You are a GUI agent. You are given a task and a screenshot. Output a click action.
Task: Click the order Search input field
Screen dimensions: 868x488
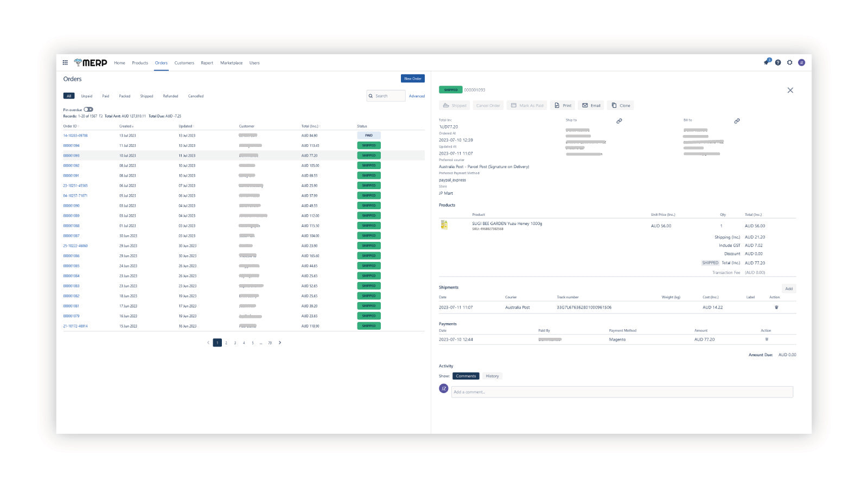point(386,96)
